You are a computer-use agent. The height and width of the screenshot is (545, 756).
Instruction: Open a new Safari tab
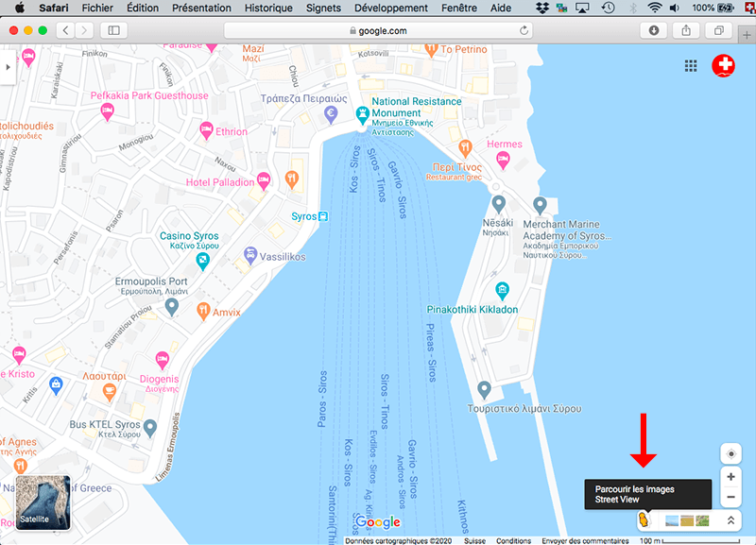(747, 35)
